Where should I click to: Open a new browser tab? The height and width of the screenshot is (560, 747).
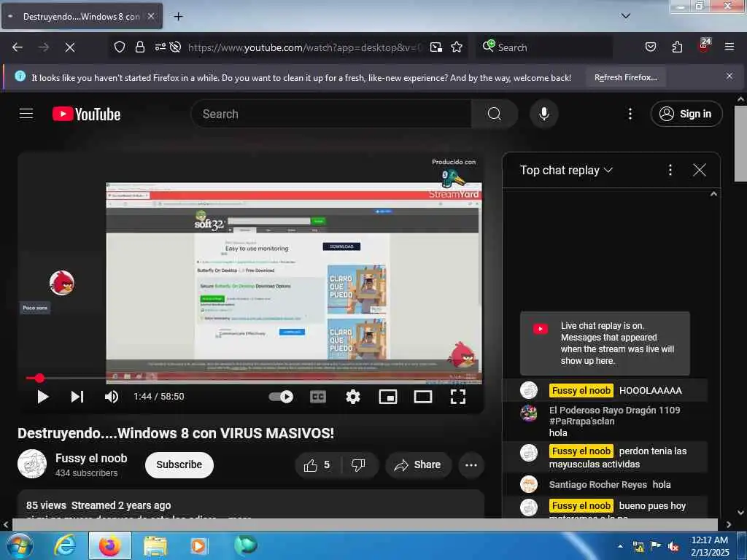[178, 17]
